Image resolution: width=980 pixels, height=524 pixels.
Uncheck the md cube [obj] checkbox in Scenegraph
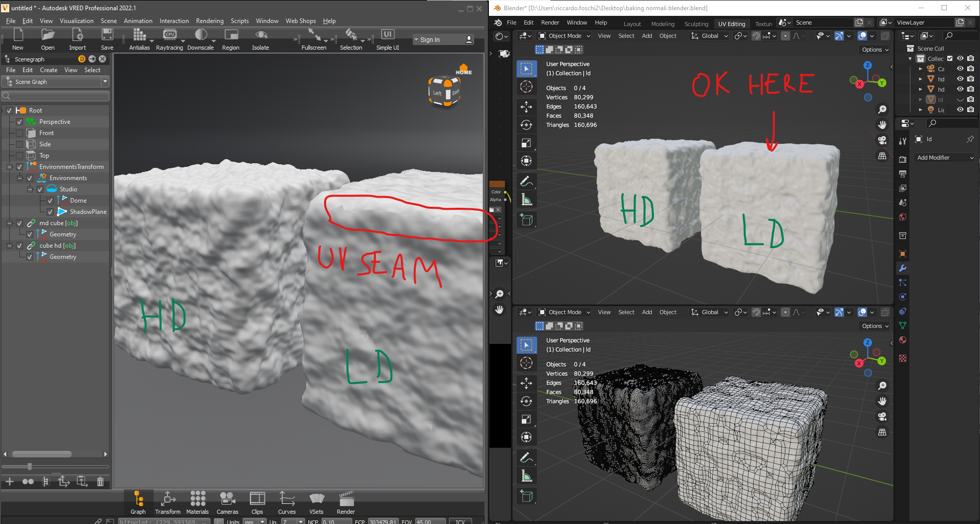pos(19,223)
